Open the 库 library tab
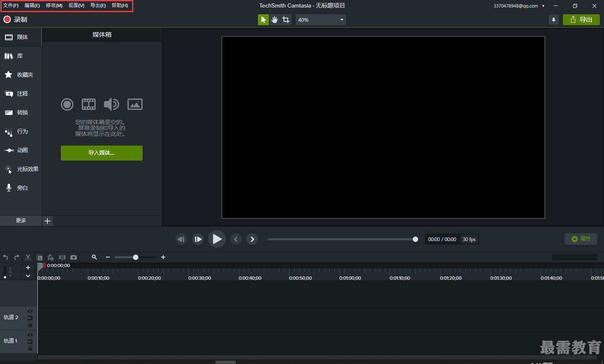Viewport: 604px width, 364px height. click(21, 56)
